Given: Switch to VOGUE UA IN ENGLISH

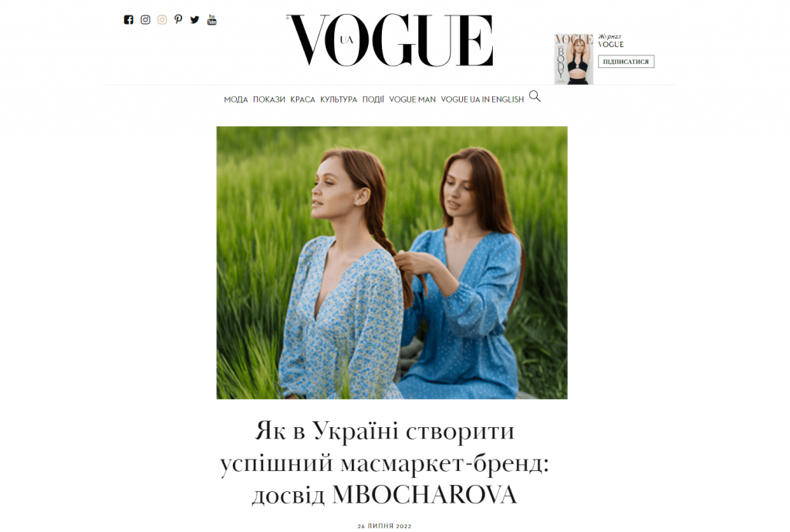Looking at the screenshot, I should click(482, 99).
